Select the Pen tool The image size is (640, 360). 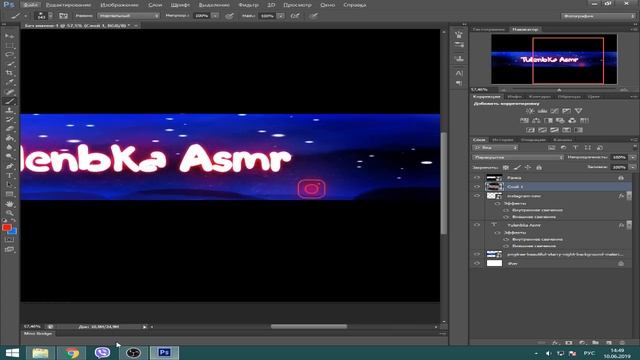(9, 166)
